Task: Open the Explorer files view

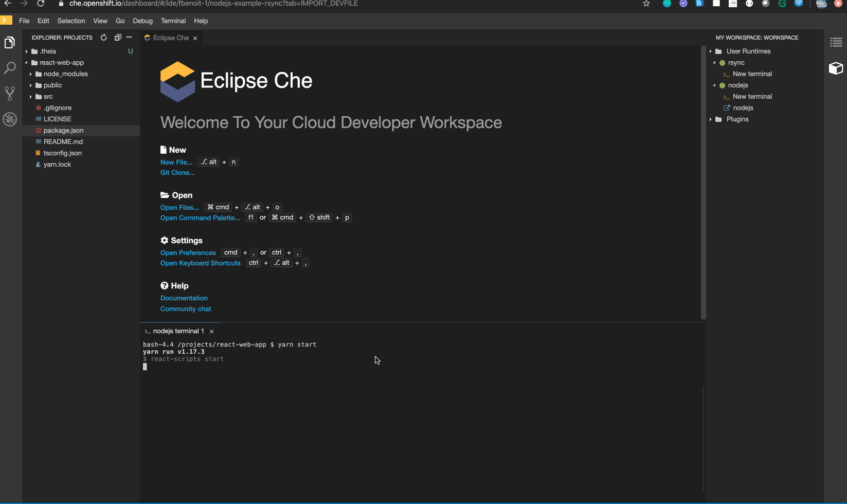Action: click(10, 42)
